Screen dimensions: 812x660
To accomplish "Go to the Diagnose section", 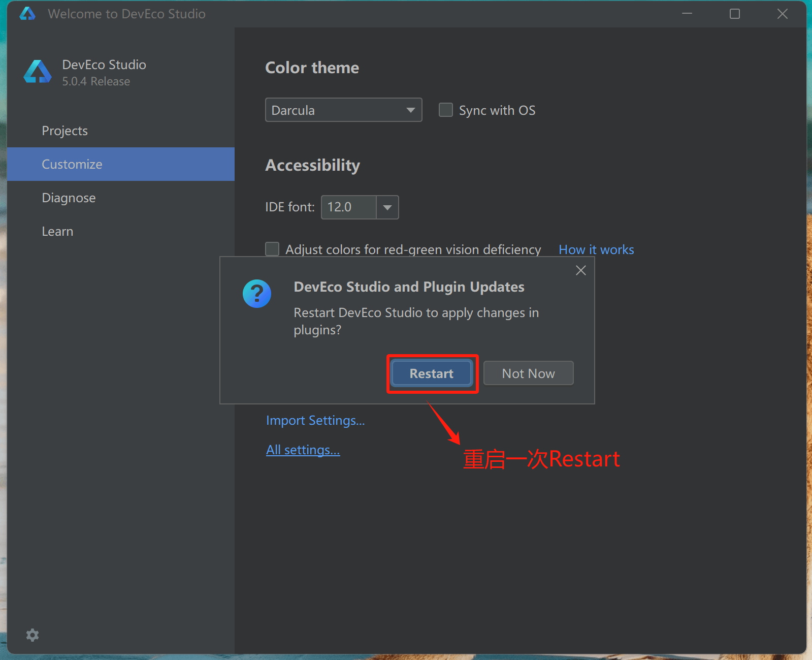I will [121, 198].
